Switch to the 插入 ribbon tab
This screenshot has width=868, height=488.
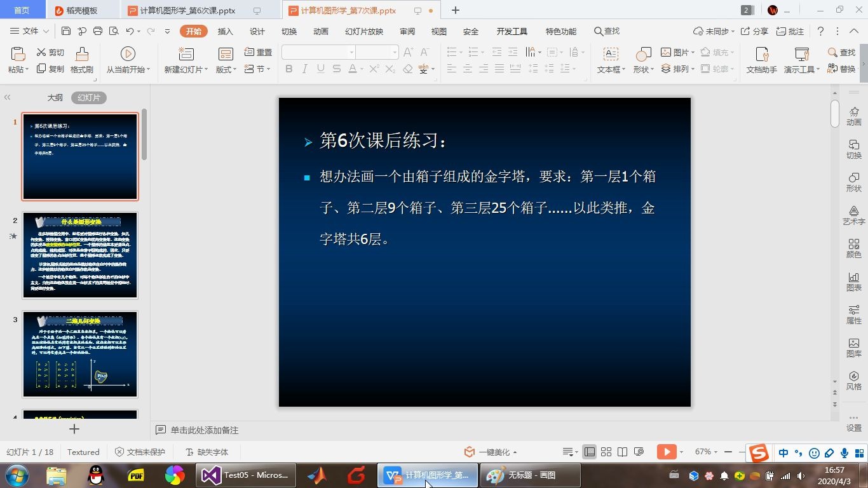pyautogui.click(x=225, y=30)
